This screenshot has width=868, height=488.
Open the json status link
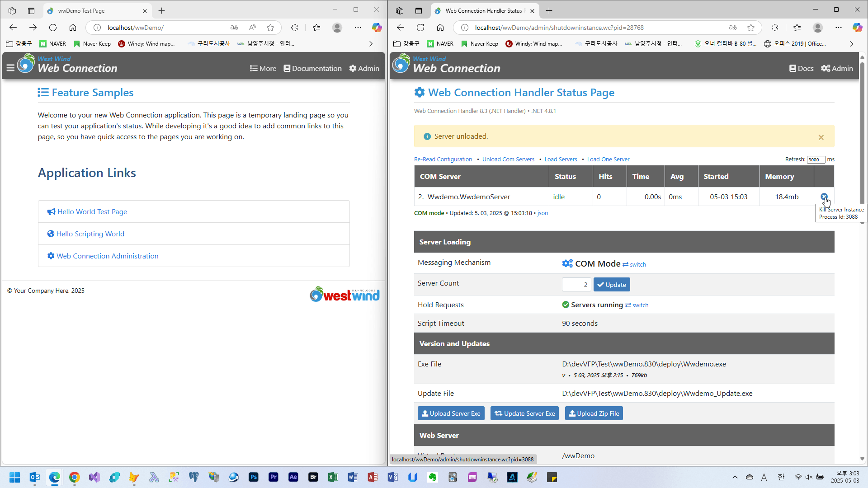[x=542, y=213]
